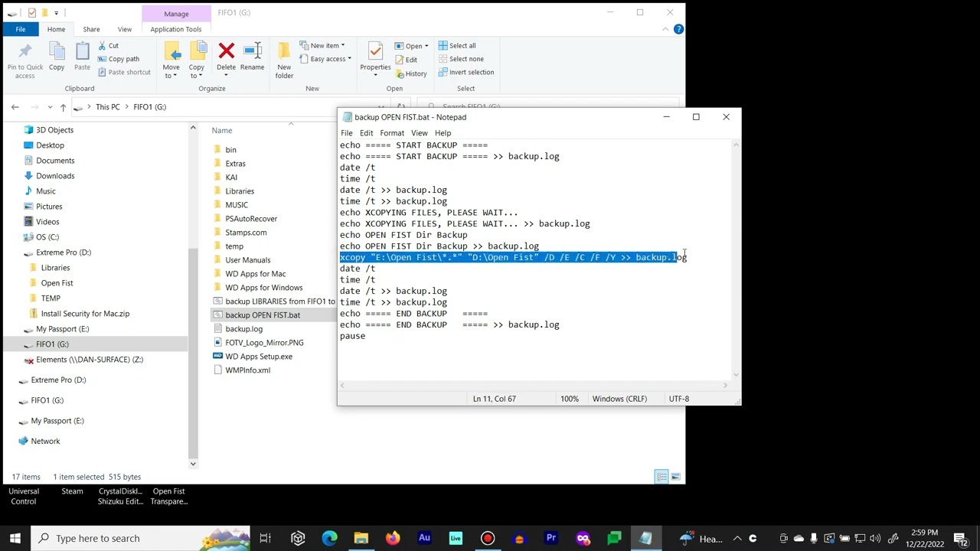
Task: Click the New folder icon
Action: coord(284,51)
